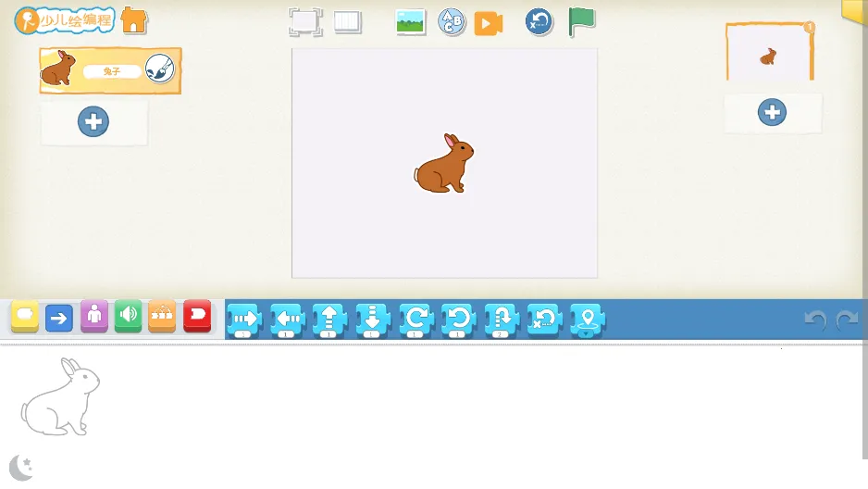Open the green sound blocks category
This screenshot has width=868, height=489.
point(128,316)
